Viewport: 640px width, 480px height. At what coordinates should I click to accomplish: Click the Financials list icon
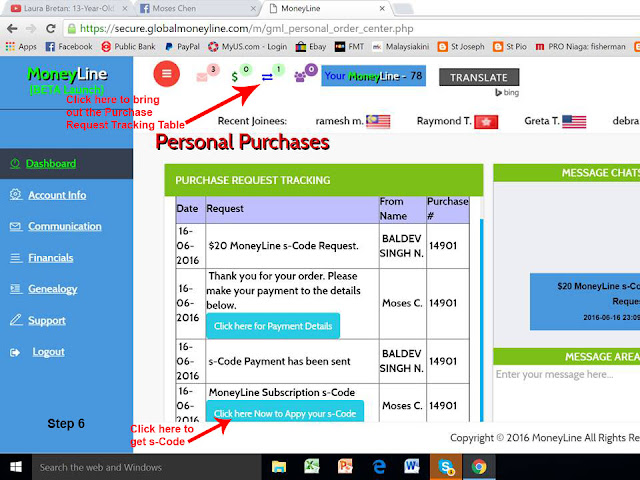coord(16,258)
